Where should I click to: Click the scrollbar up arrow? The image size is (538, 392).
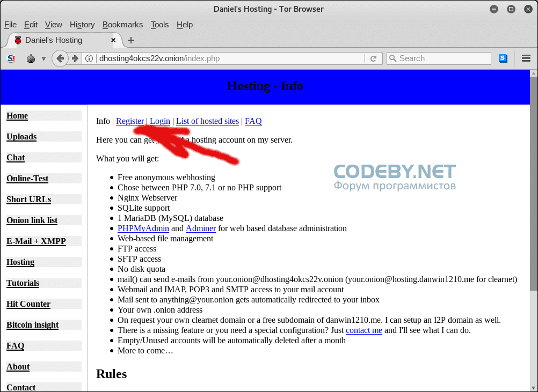click(534, 73)
